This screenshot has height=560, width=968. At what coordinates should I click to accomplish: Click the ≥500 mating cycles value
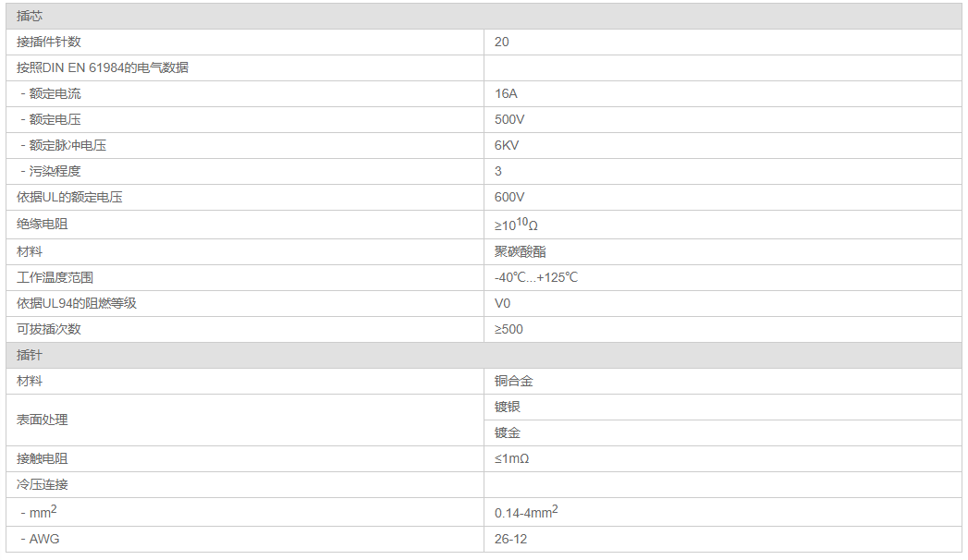point(509,329)
